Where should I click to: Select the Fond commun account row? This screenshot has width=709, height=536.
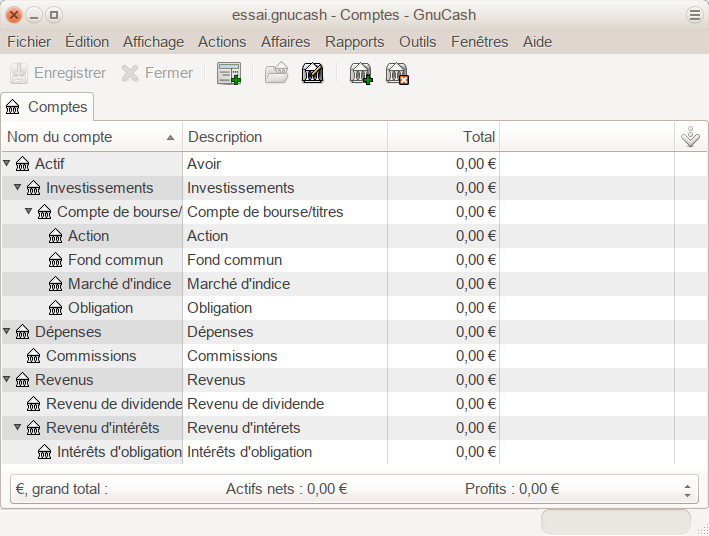click(x=115, y=260)
